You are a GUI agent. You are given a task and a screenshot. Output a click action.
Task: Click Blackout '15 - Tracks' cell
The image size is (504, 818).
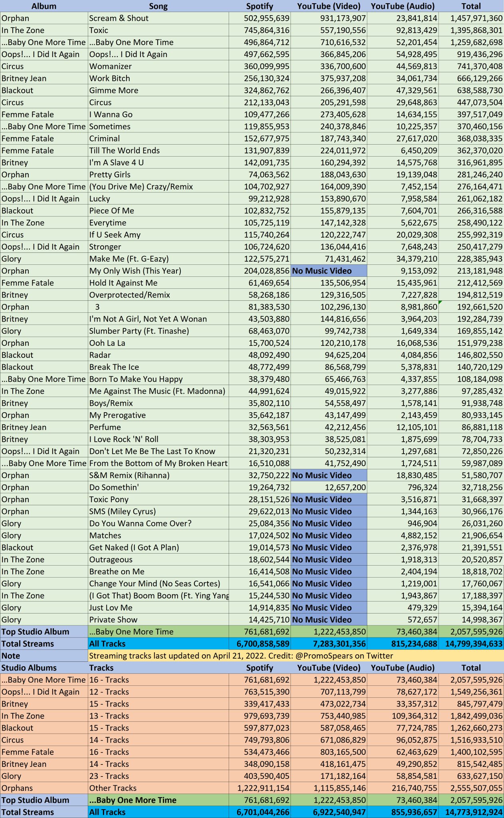[158, 728]
